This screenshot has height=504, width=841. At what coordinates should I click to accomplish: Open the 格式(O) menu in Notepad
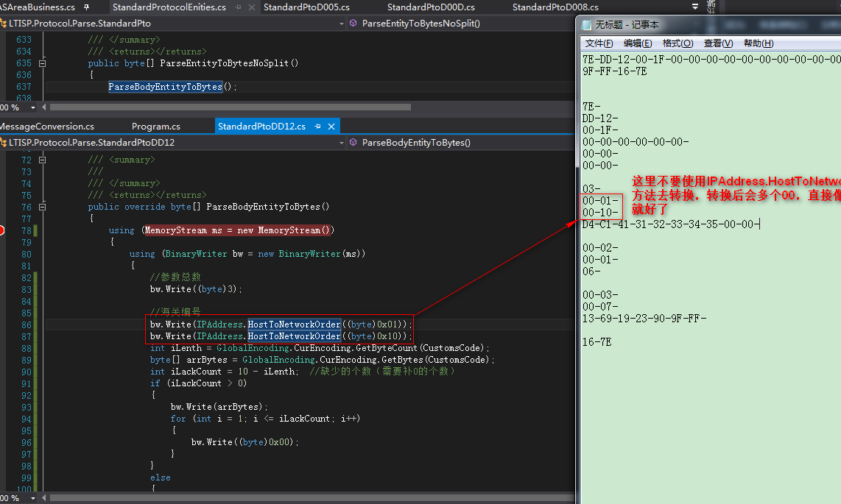point(678,43)
